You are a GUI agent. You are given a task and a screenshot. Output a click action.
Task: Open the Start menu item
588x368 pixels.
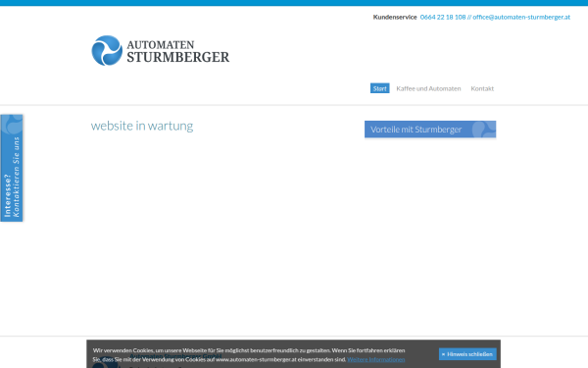tap(380, 88)
